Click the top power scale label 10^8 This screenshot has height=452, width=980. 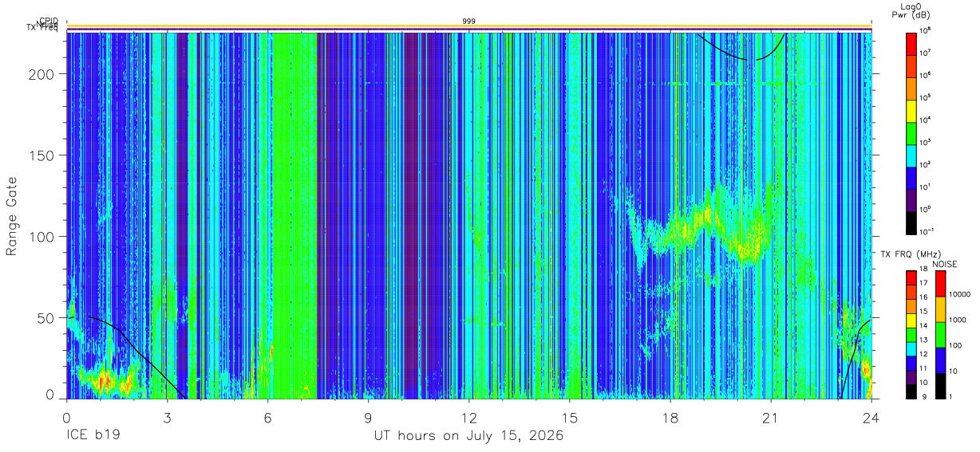926,31
